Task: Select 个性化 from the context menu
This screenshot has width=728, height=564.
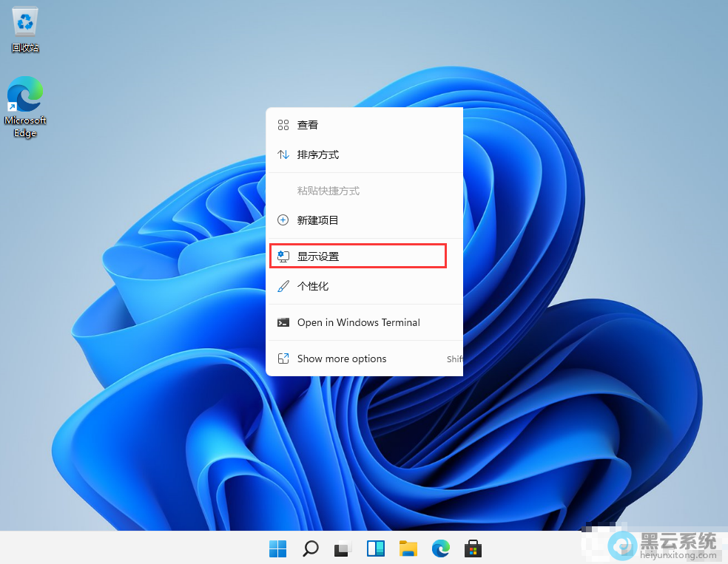Action: [313, 286]
